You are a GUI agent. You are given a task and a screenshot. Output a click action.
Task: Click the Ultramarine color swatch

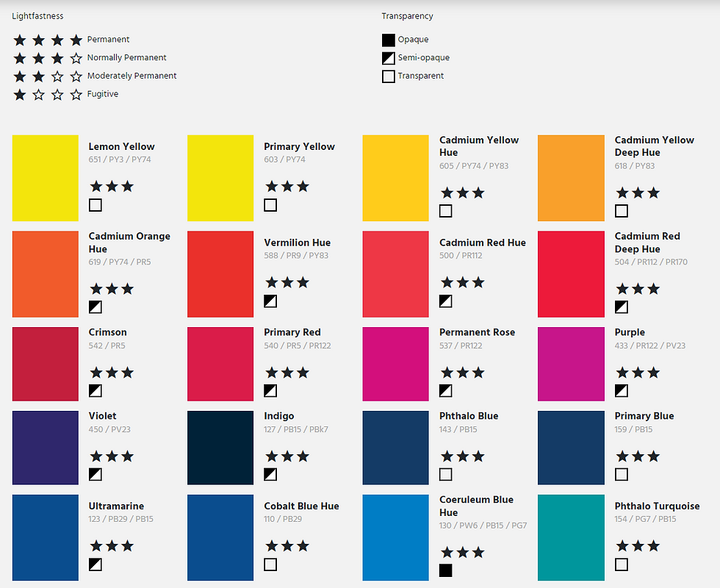[46, 537]
